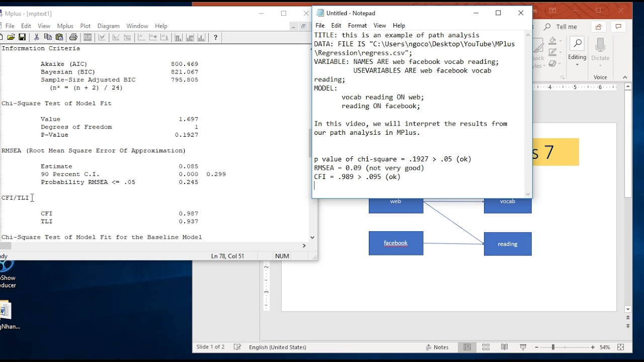The height and width of the screenshot is (362, 644).
Task: Click the PowerPoint zoom slider handle
Action: (x=553, y=347)
